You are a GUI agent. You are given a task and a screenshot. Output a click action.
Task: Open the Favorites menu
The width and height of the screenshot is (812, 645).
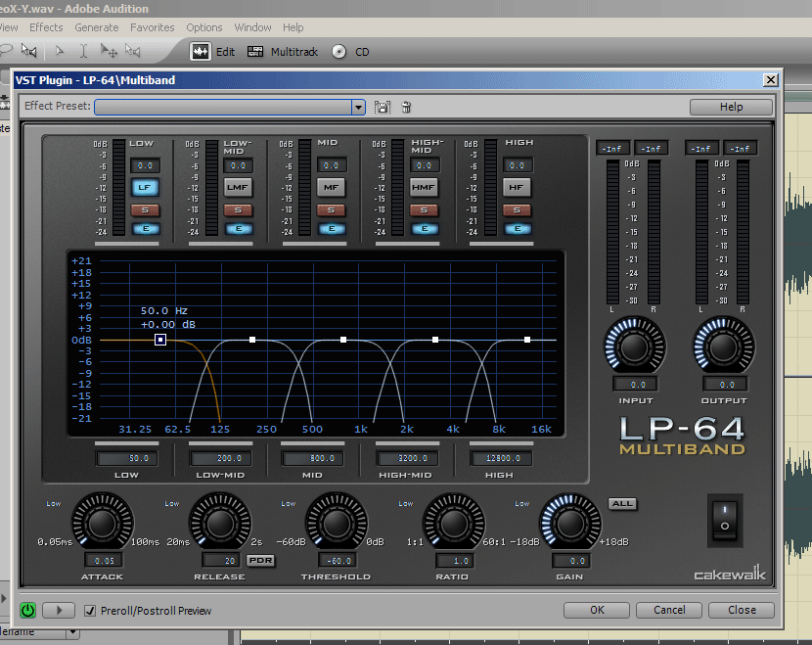[153, 27]
